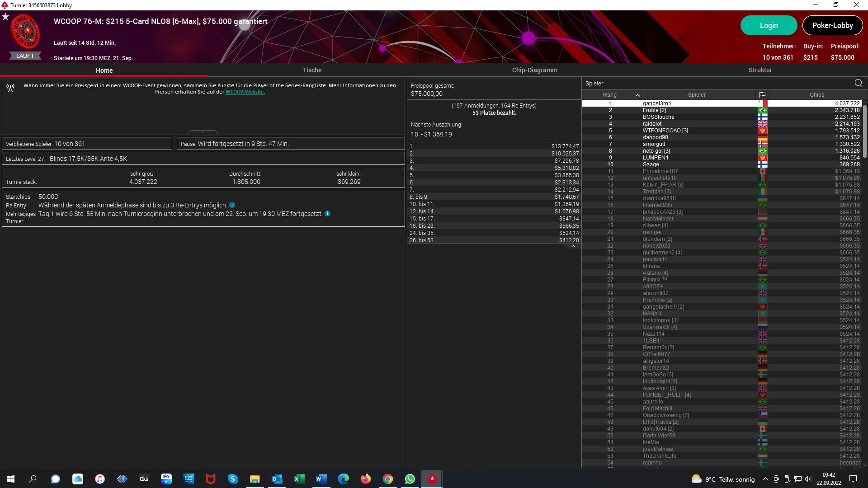Open Skype from the taskbar
Viewport: 868px width, 488px height.
[x=232, y=479]
